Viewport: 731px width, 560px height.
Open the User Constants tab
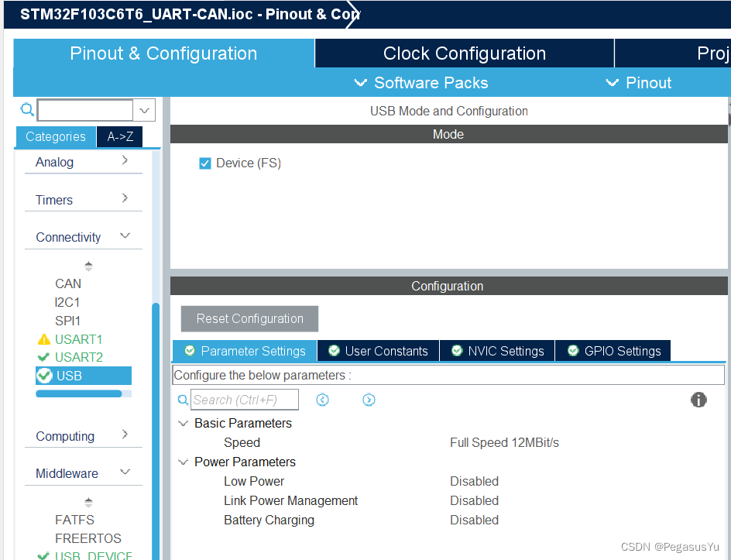tap(378, 351)
